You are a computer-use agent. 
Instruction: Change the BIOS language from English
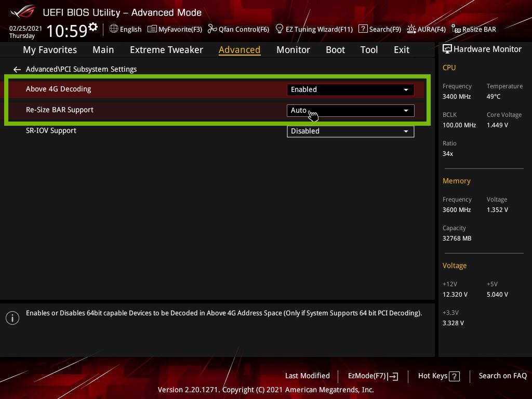pos(125,29)
